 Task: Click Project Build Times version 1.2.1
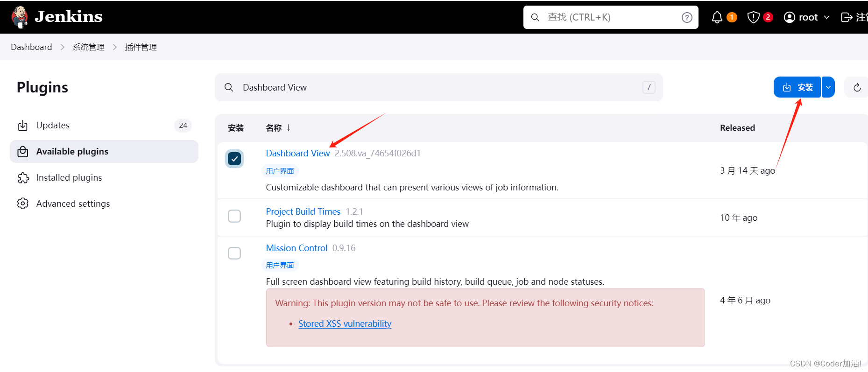click(x=354, y=211)
